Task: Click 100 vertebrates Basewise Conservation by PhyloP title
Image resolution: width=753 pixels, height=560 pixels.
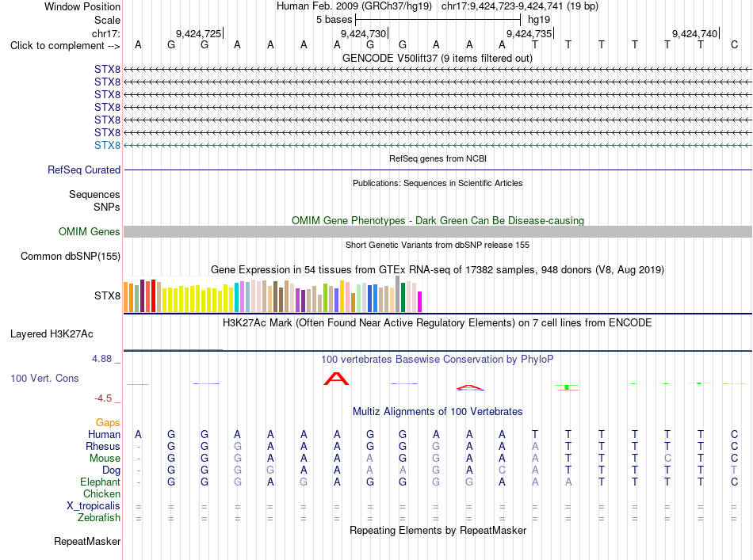Action: point(438,359)
